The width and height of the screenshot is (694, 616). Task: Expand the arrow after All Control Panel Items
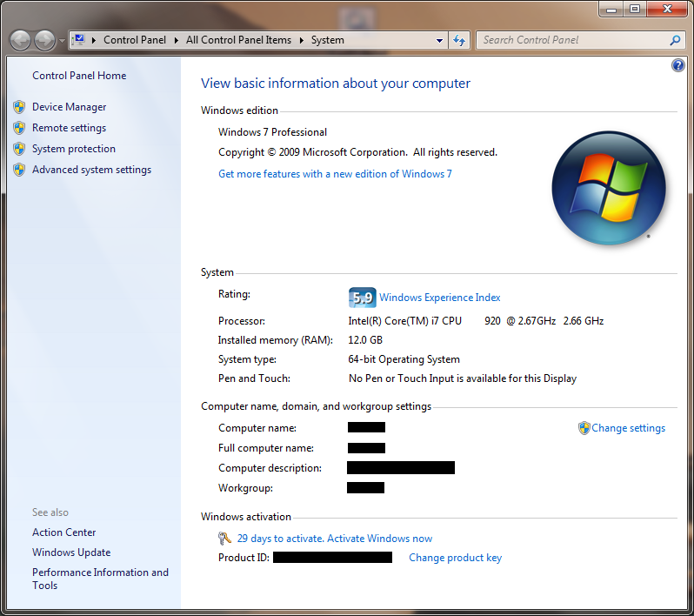302,40
